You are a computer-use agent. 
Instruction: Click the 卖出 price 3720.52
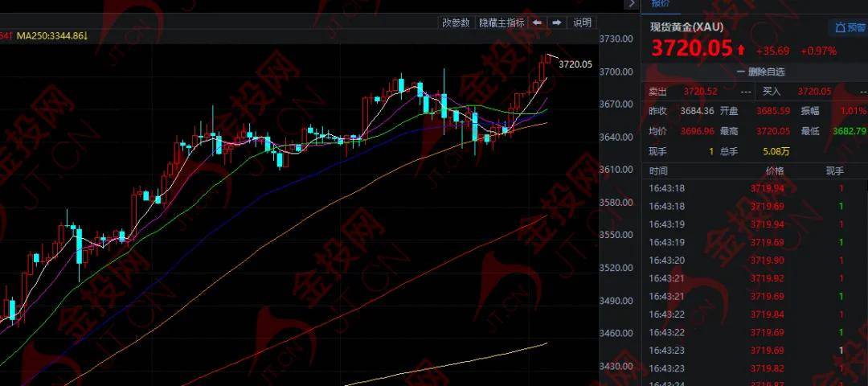coord(700,91)
